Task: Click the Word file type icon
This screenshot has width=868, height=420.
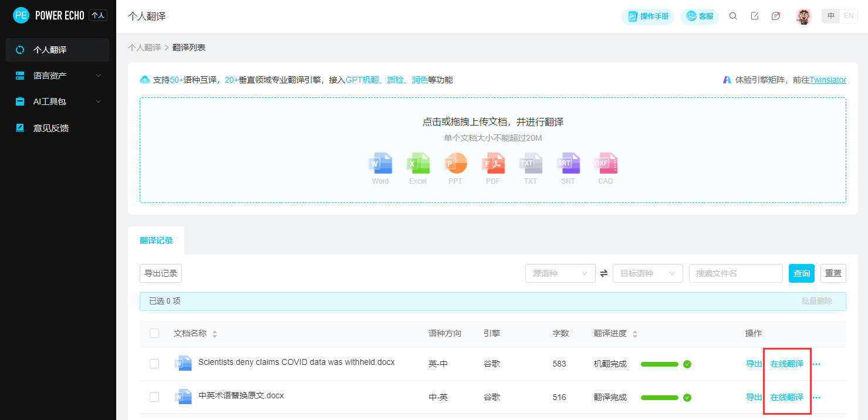Action: (x=380, y=164)
